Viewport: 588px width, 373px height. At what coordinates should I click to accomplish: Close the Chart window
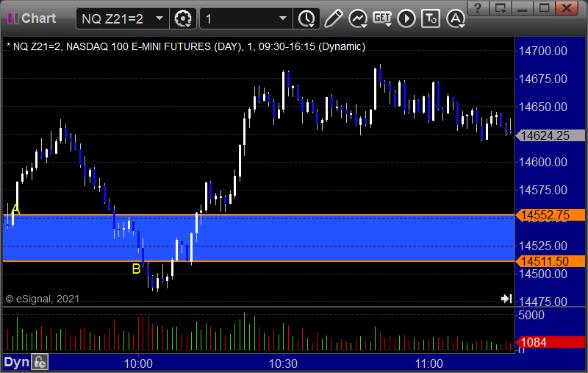(x=567, y=7)
